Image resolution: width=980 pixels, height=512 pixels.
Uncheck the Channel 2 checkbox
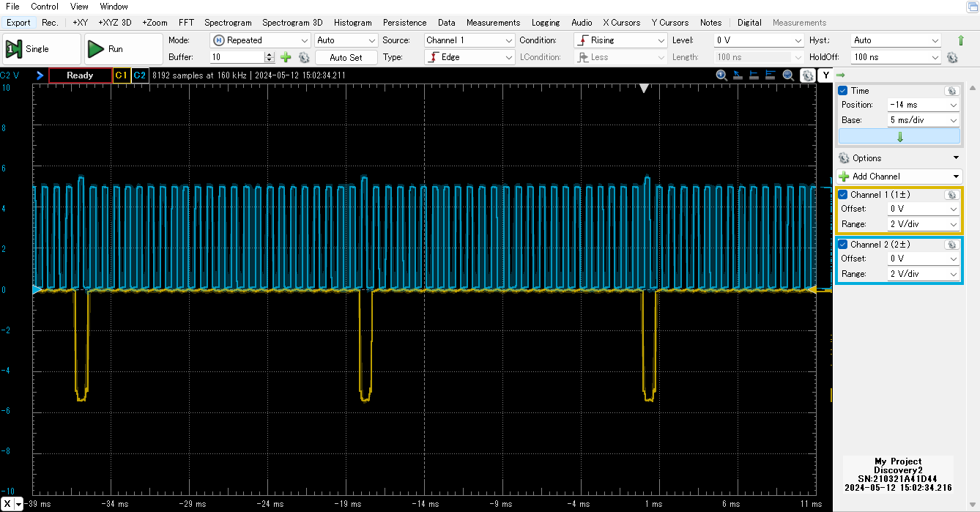[843, 244]
